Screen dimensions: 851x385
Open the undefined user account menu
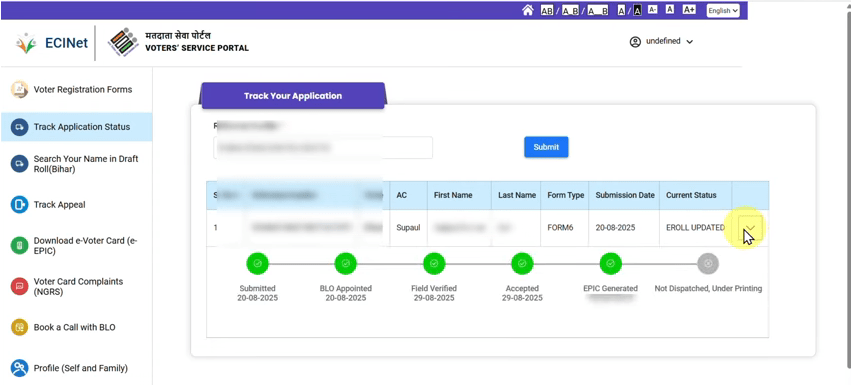pos(661,41)
